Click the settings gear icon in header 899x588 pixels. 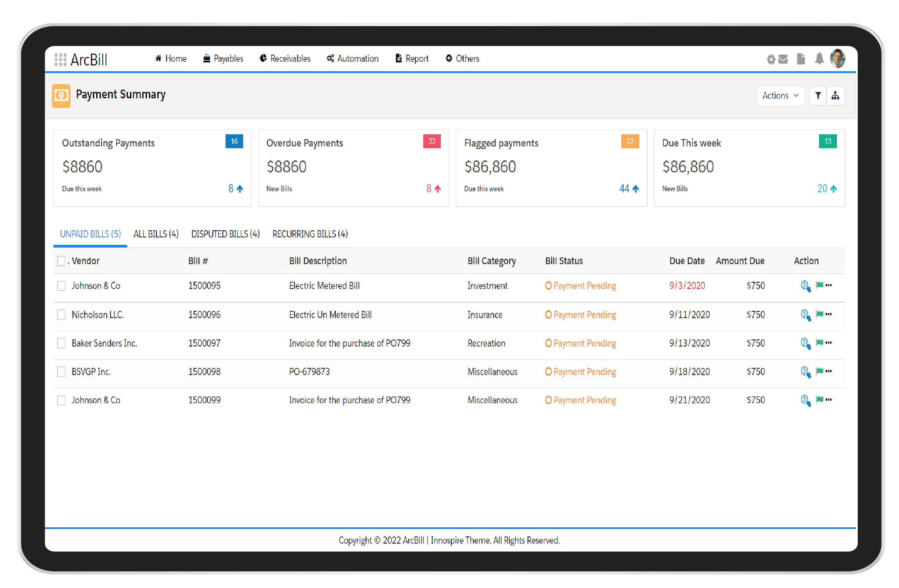point(770,59)
